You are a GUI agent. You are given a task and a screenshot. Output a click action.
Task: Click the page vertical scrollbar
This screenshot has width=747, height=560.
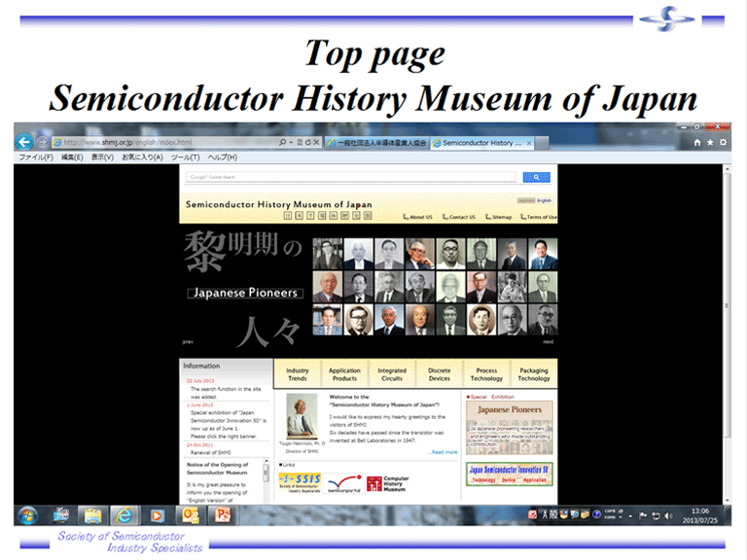pos(727,334)
